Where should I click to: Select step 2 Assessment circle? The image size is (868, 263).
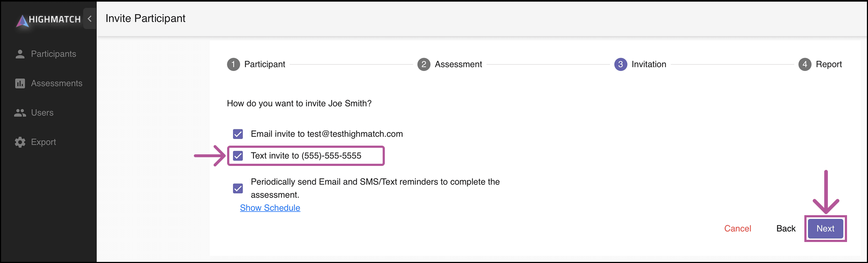(424, 64)
